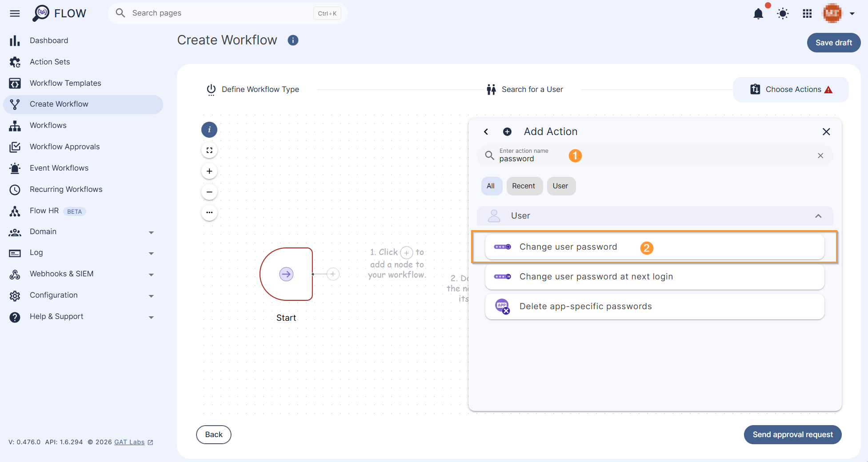Open Workflow Approvals page
The image size is (868, 462).
tap(83, 147)
